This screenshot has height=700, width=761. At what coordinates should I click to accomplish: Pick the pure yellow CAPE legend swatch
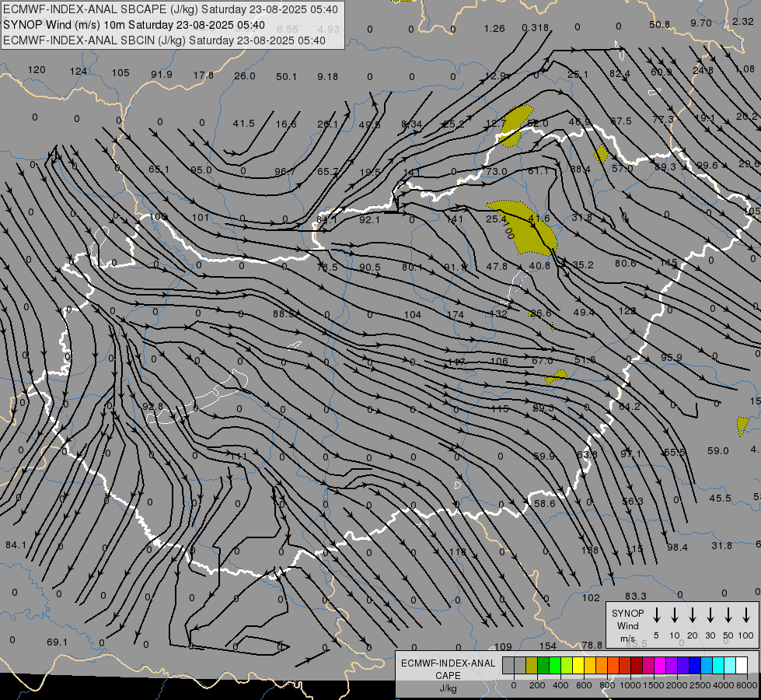tap(578, 666)
